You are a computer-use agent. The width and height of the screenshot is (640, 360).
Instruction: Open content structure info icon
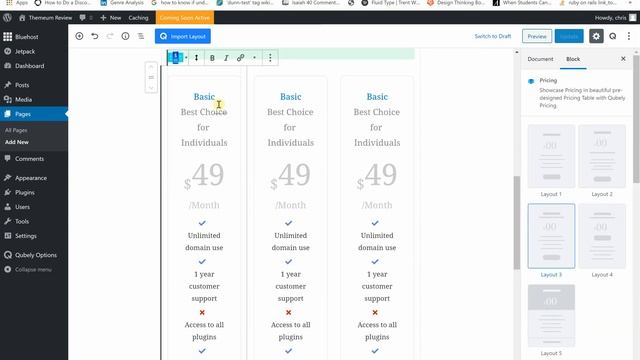[x=125, y=36]
